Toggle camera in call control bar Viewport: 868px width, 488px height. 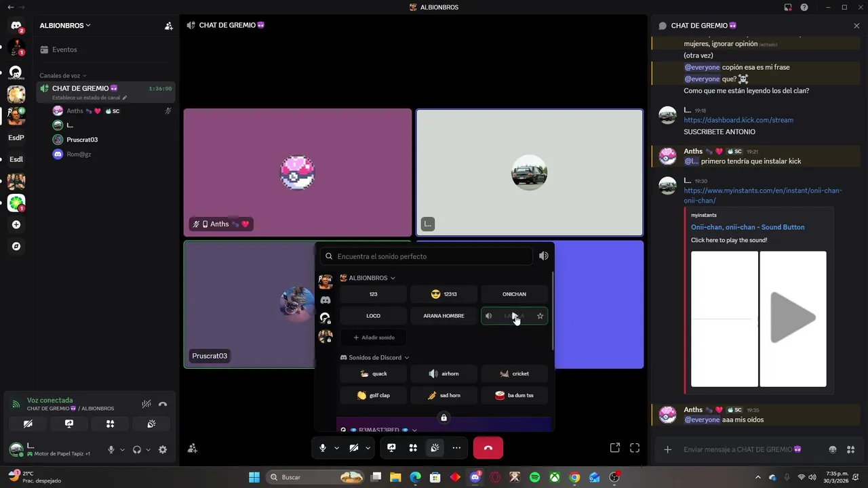(x=354, y=448)
